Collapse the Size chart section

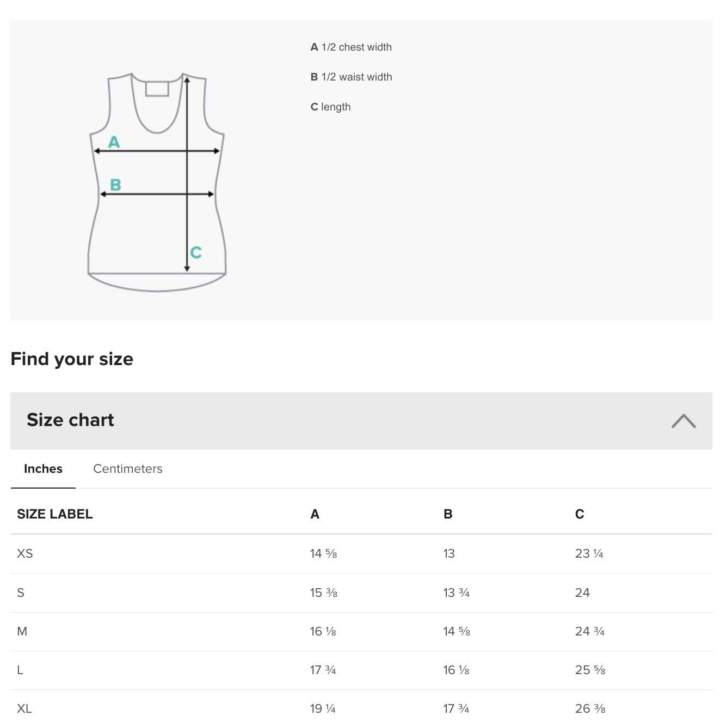684,419
